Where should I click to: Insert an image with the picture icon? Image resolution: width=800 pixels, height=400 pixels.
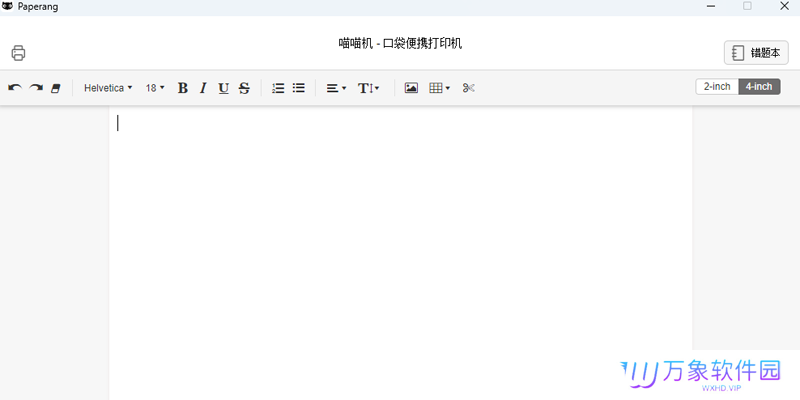pyautogui.click(x=411, y=88)
